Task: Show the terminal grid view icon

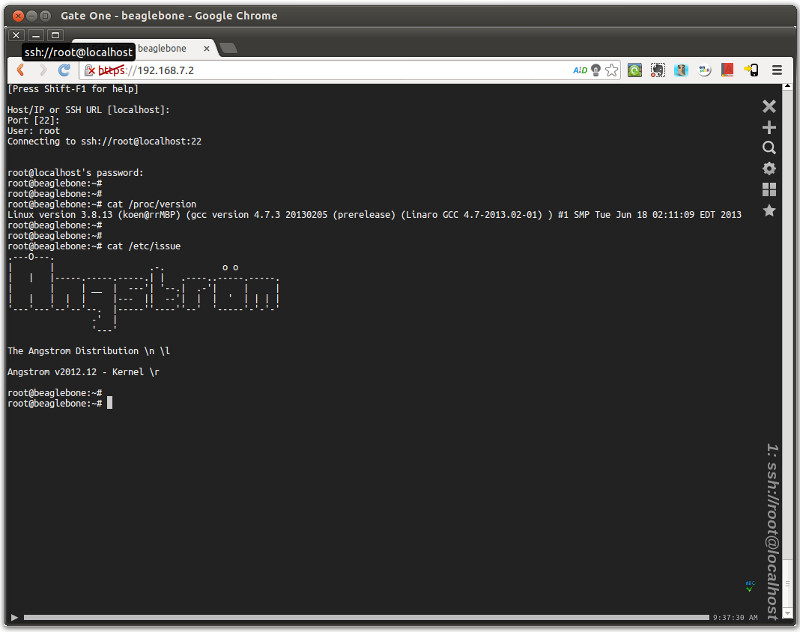Action: pos(769,189)
